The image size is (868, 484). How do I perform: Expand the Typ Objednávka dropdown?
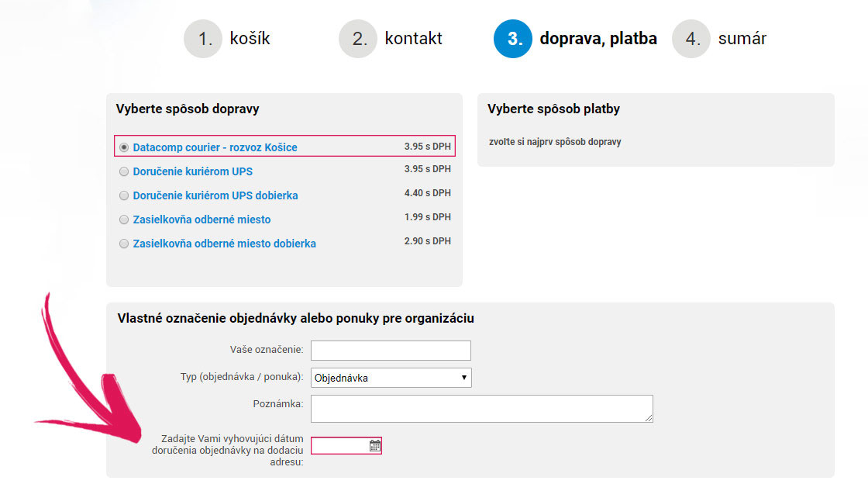point(391,378)
